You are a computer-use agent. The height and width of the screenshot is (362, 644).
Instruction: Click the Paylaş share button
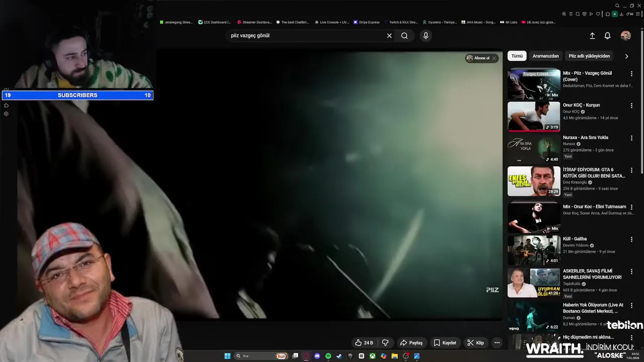pyautogui.click(x=412, y=343)
